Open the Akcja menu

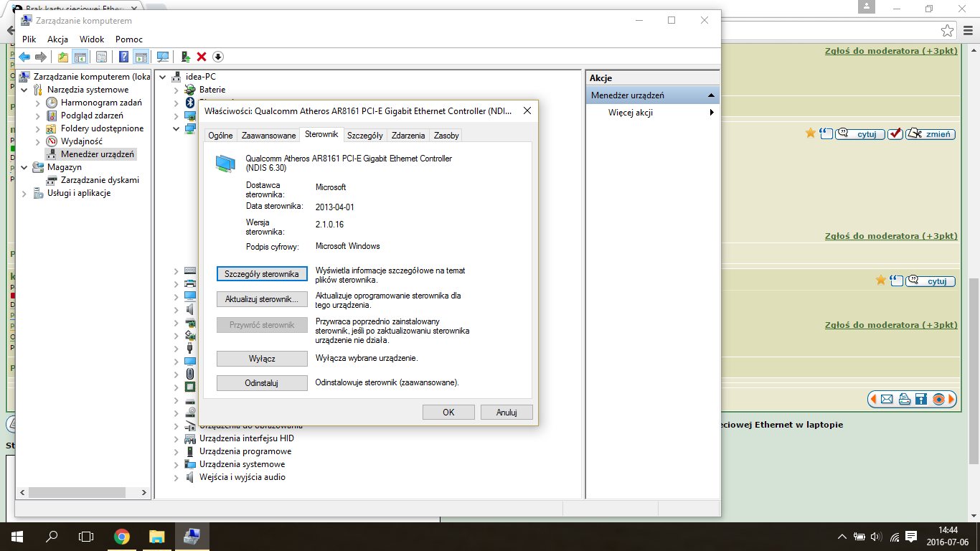pos(57,39)
